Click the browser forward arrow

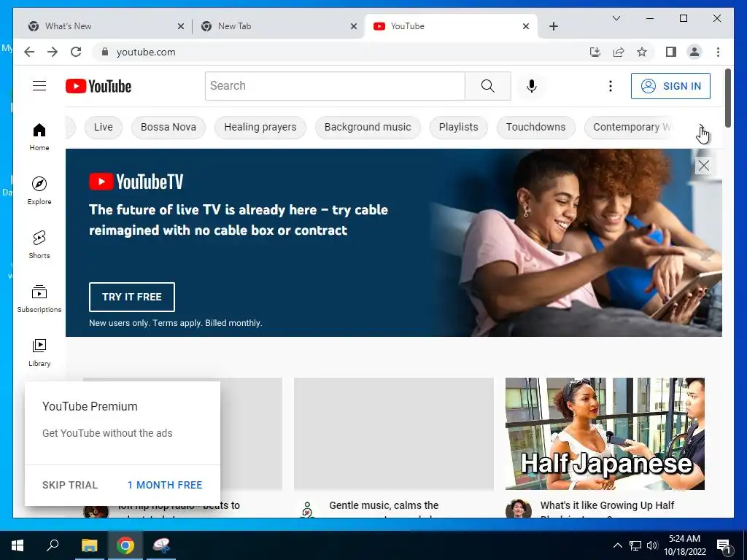coord(53,52)
